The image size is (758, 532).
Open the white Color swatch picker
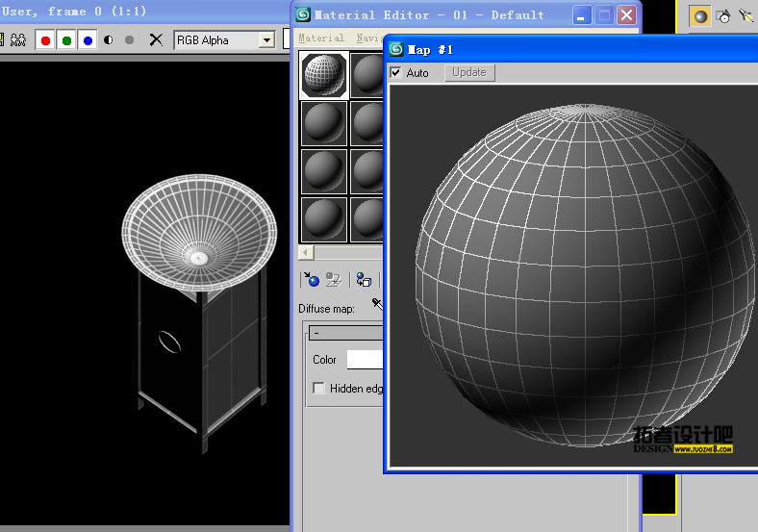pyautogui.click(x=365, y=360)
